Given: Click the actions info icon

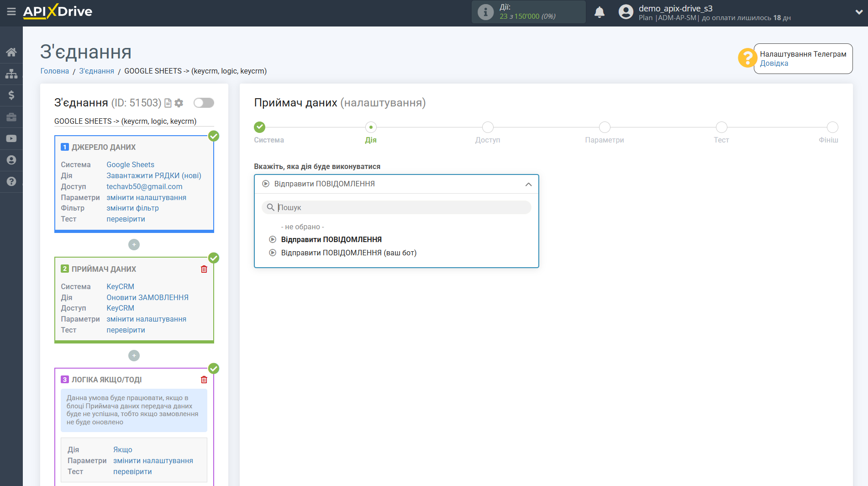Looking at the screenshot, I should (485, 12).
